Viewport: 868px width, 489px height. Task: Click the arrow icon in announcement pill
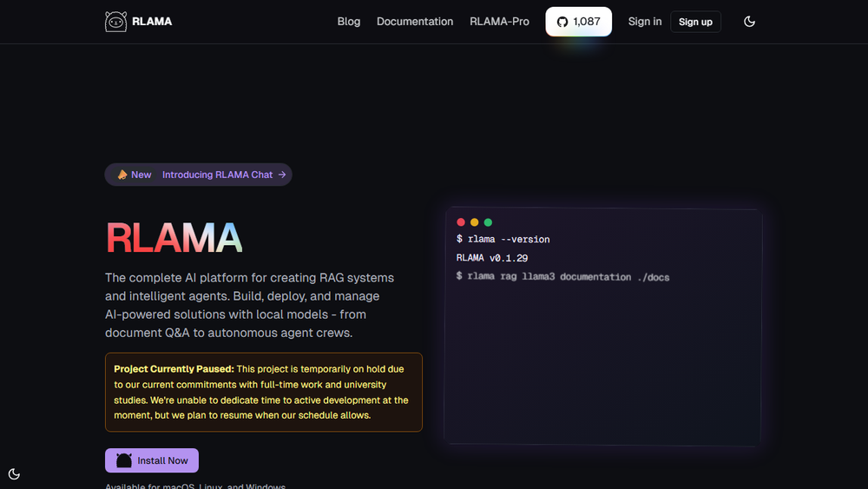click(282, 175)
